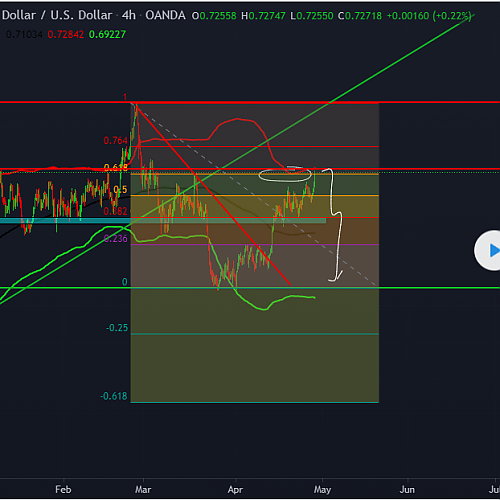Click the Fibonacci label '-0.25'
Viewport: 500px width, 500px height.
117,328
